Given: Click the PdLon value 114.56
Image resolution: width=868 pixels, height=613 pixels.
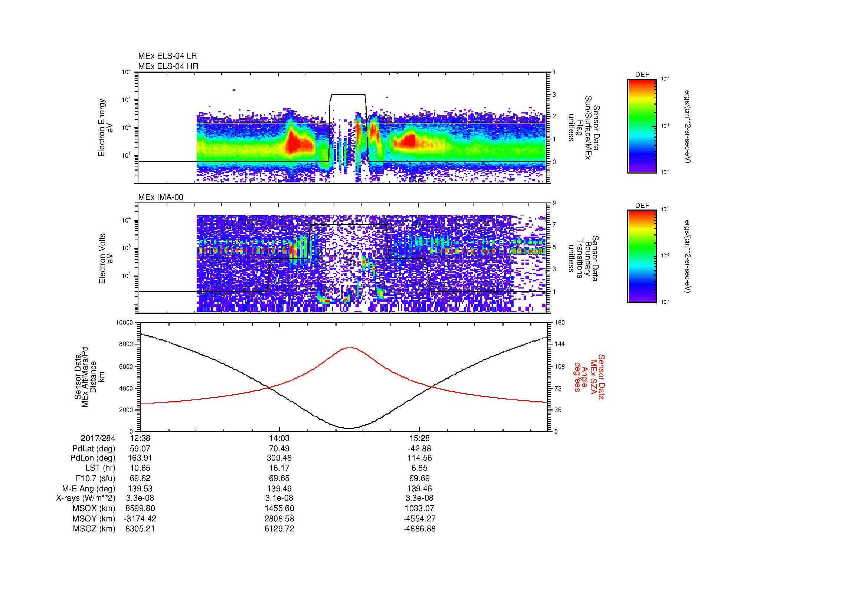Looking at the screenshot, I should [x=419, y=458].
